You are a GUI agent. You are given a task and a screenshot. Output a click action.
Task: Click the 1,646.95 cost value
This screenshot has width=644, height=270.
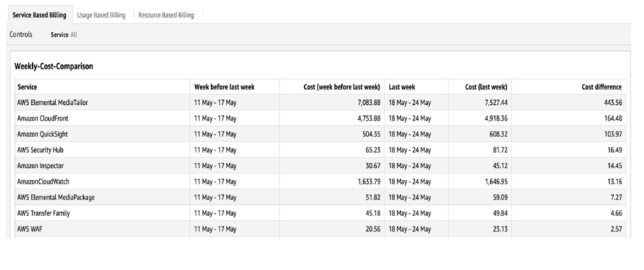tap(496, 182)
